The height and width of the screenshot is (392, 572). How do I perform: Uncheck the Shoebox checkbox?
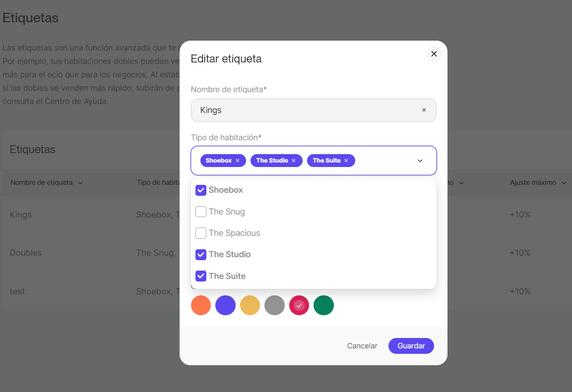coord(201,190)
